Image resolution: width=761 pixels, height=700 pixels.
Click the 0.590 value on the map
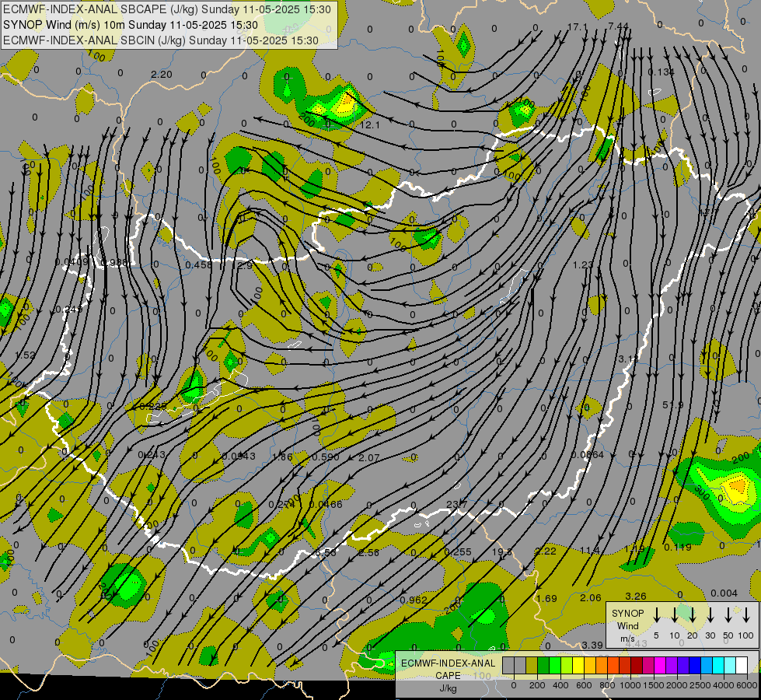[325, 457]
